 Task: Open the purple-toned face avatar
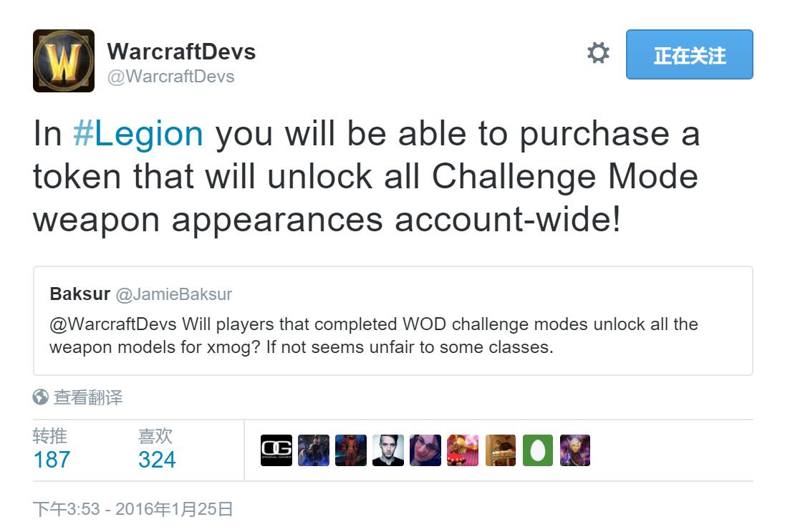pyautogui.click(x=425, y=450)
